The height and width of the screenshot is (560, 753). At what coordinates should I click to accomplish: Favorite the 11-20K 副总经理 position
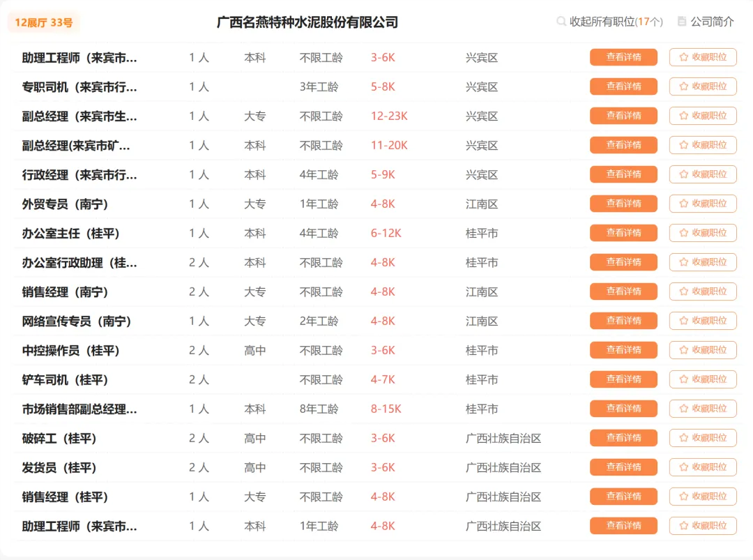[x=703, y=145]
